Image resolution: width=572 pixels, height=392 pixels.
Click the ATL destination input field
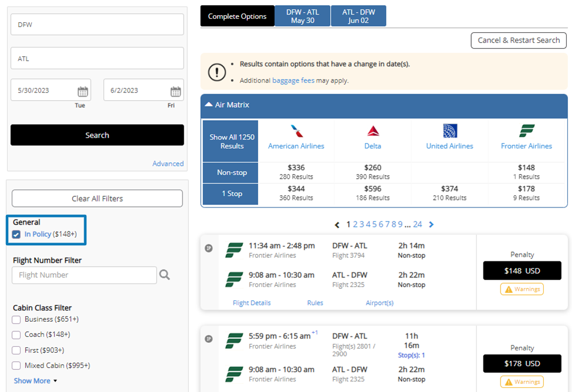coord(97,58)
